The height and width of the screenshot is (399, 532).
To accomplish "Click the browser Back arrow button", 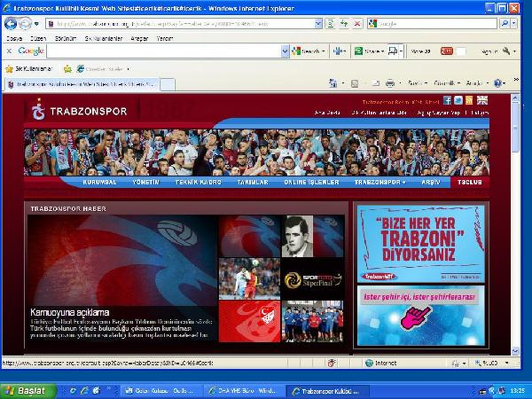I will pos(11,23).
